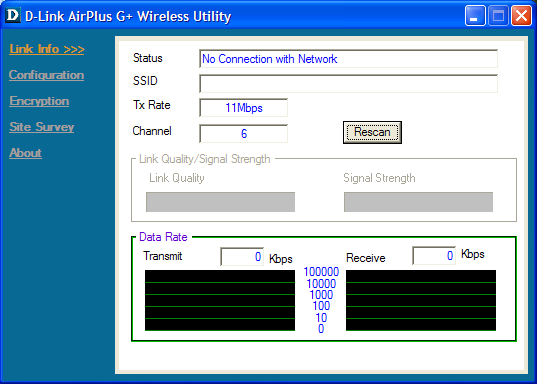537x384 pixels.
Task: Click the Transmit label
Action: click(163, 256)
